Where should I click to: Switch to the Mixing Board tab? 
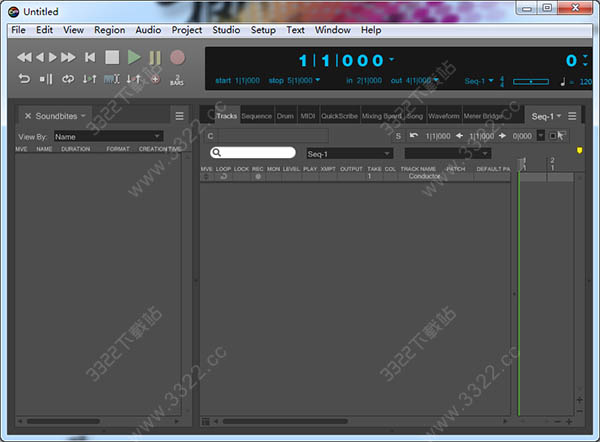point(380,116)
